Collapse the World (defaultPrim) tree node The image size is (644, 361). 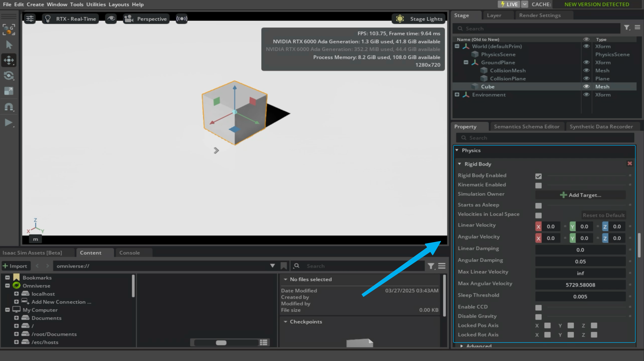[x=457, y=46]
